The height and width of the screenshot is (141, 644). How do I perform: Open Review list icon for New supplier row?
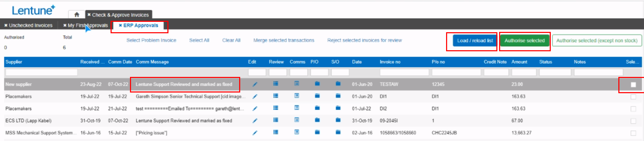point(276,83)
